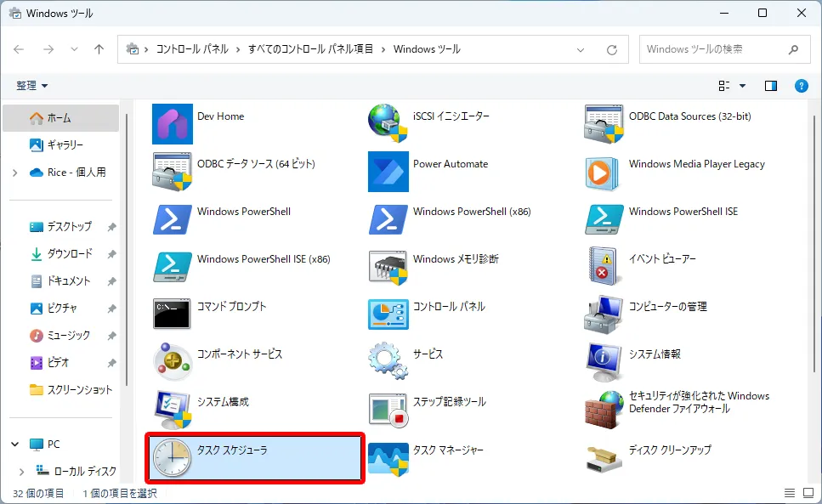The image size is (822, 504).
Task: Expand chevron after すべてのコントロール パネル項目
Action: point(383,50)
